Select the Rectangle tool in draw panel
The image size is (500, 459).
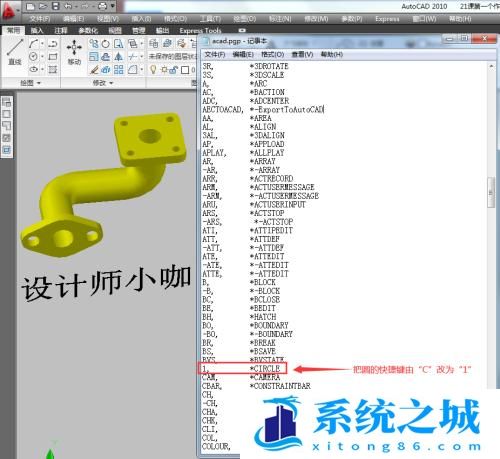pos(53,57)
